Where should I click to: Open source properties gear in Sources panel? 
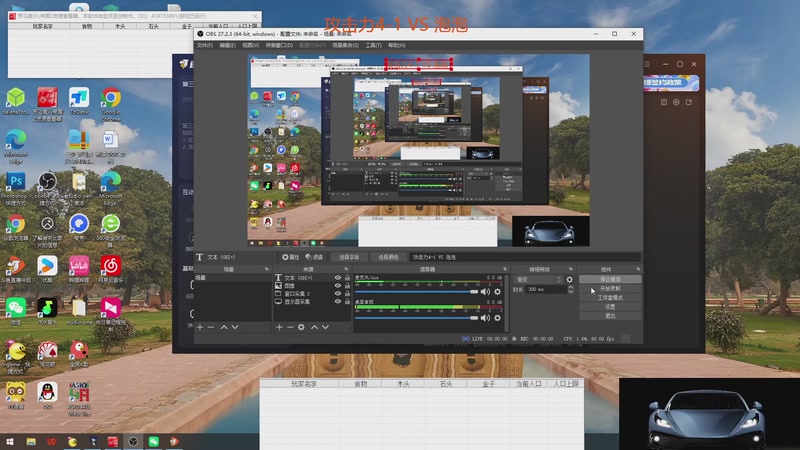[x=301, y=327]
